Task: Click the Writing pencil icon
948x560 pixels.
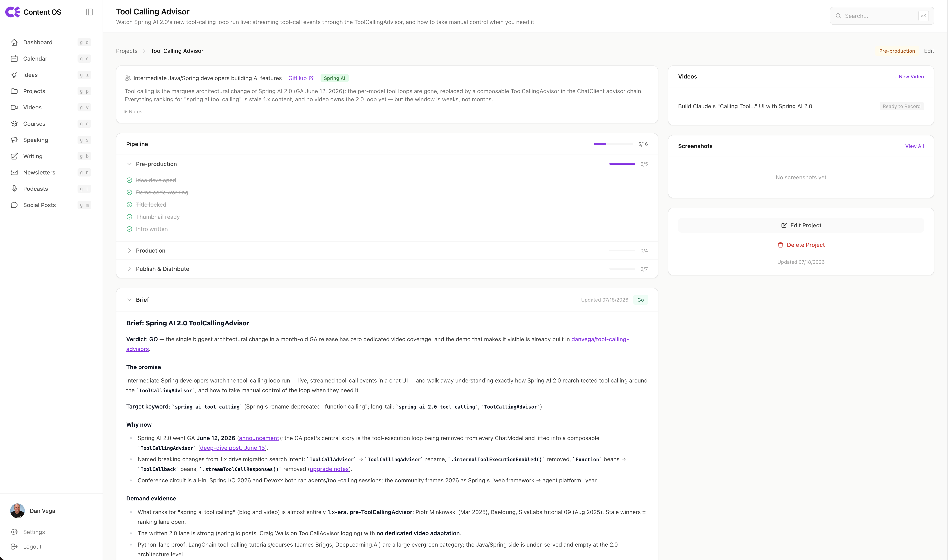Action: click(x=14, y=156)
